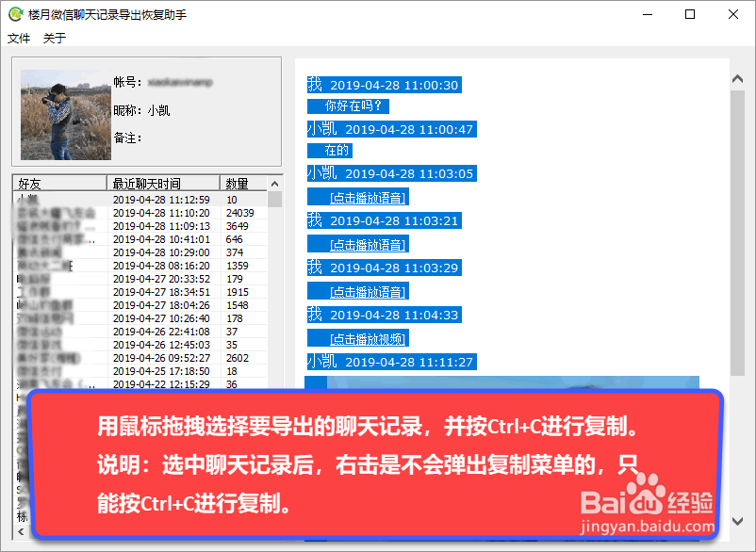Select the row dated 2019-04-27 20:33:52
This screenshot has height=552, width=756.
[x=140, y=279]
